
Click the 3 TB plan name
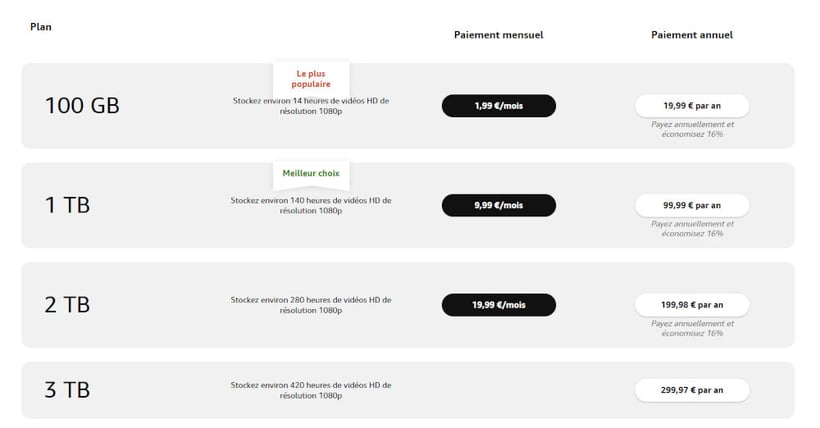click(67, 389)
